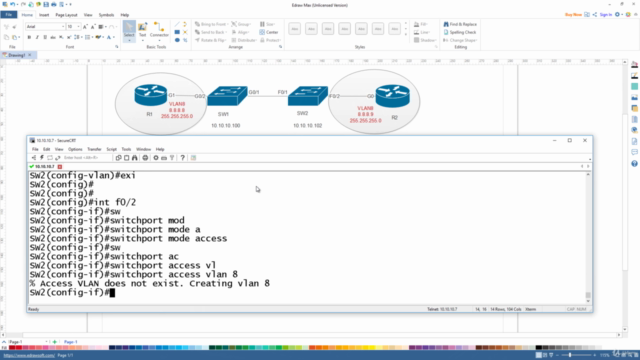Click Find & Replace button
Screen dimensions: 640x360
(460, 24)
